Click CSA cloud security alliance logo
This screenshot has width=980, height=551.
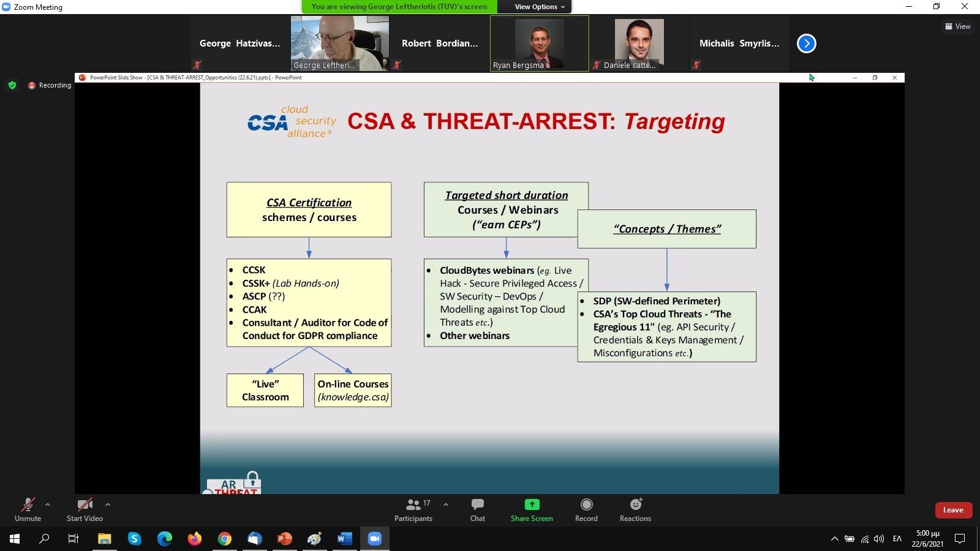pyautogui.click(x=292, y=122)
